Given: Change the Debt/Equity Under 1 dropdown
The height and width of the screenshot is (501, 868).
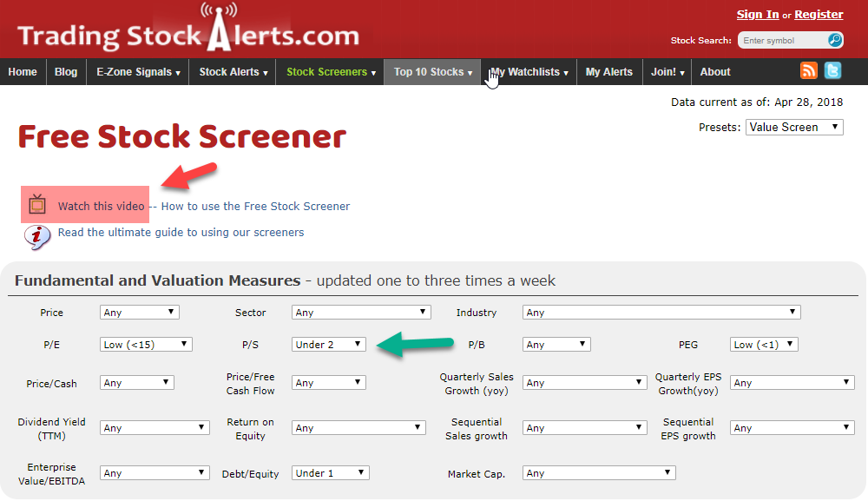Looking at the screenshot, I should 331,472.
